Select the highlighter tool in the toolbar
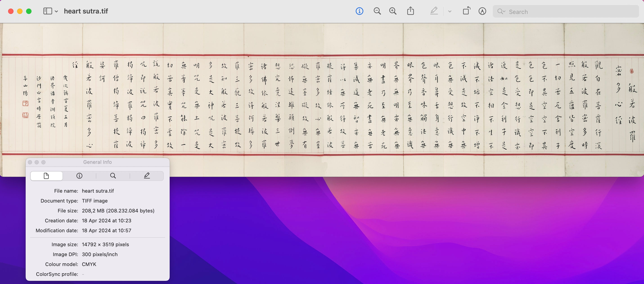644x284 pixels. 434,11
